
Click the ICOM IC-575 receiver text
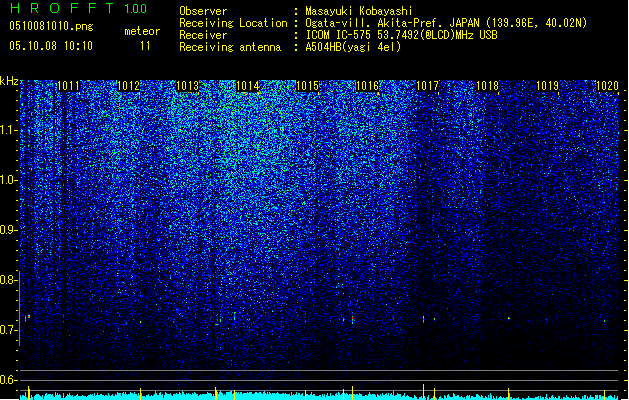[x=402, y=35]
